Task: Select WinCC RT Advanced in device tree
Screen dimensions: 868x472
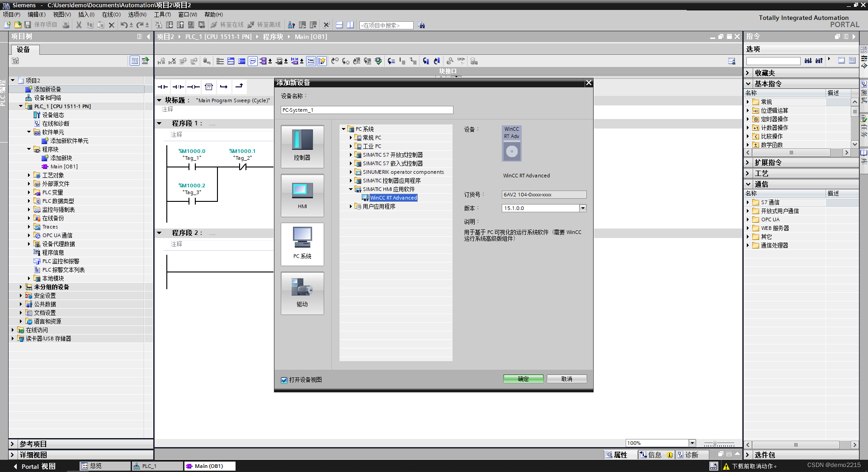Action: point(393,198)
